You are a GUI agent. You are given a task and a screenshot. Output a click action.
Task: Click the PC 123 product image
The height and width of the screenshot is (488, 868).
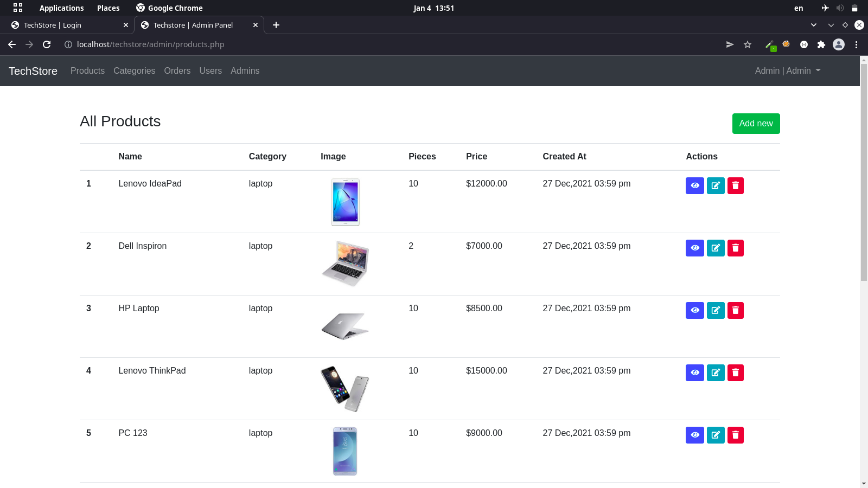coord(345,451)
